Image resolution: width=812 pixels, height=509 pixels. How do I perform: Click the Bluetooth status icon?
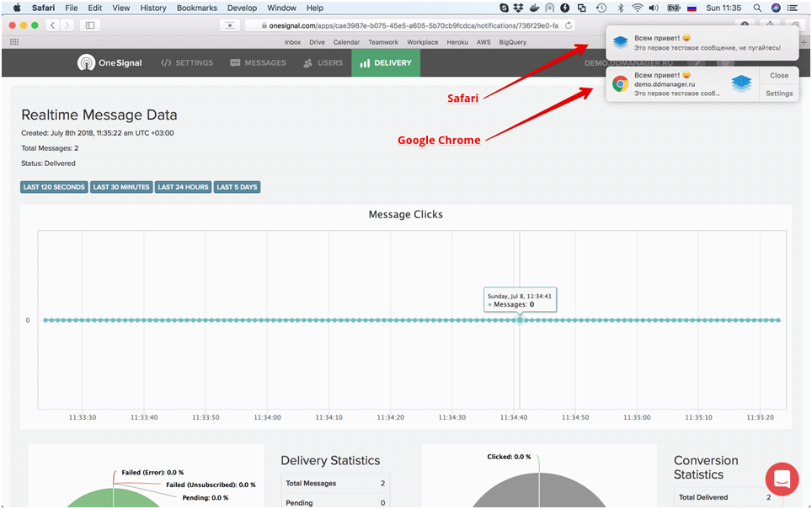(x=621, y=8)
